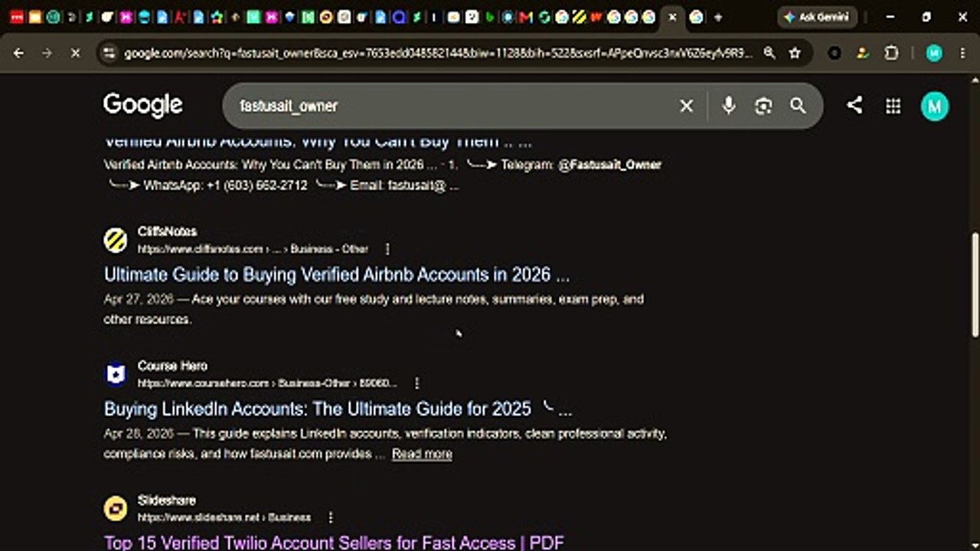Click the Slideshare result favicon

coord(116,508)
